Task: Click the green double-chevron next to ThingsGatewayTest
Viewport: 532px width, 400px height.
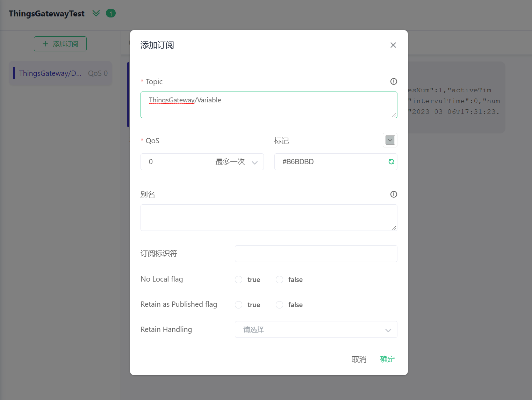Action: pos(96,13)
